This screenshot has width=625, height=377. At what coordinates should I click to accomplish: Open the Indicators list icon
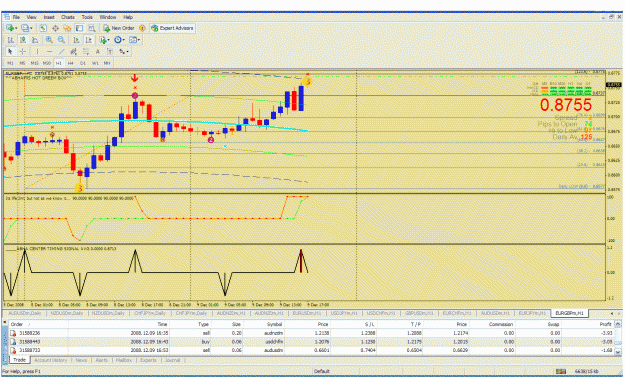(x=103, y=40)
